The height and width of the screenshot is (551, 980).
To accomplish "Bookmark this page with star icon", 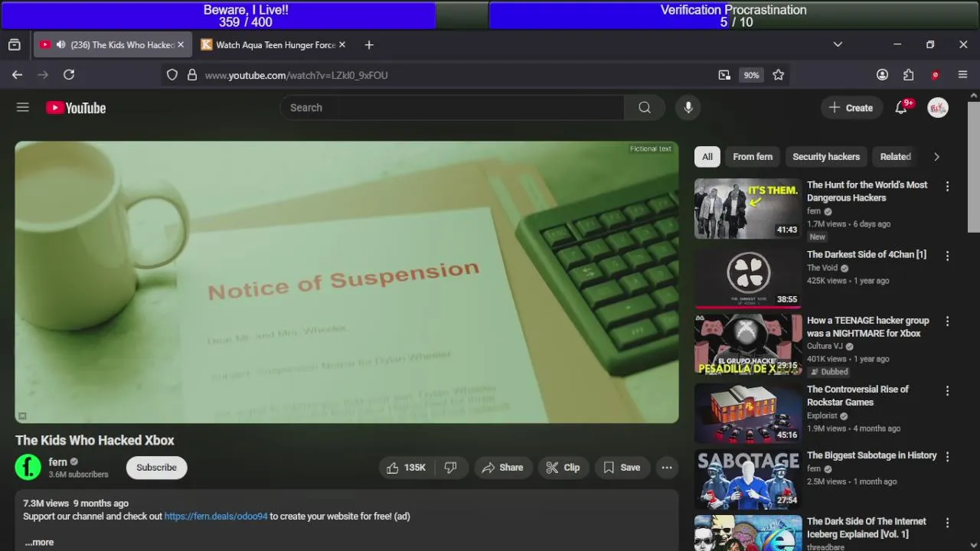I will pos(779,75).
